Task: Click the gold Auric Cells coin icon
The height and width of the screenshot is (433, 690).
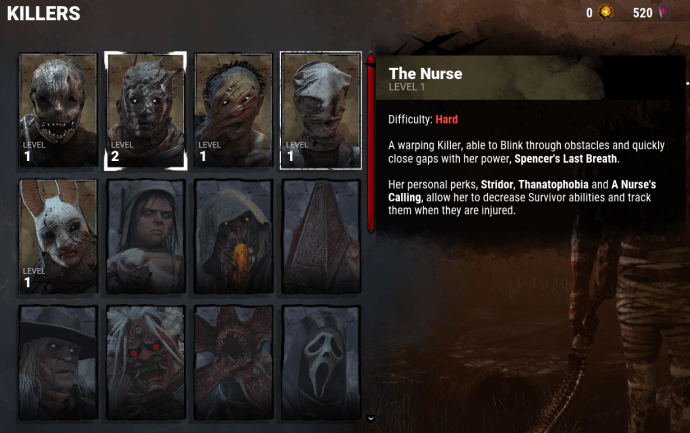Action: [x=606, y=12]
